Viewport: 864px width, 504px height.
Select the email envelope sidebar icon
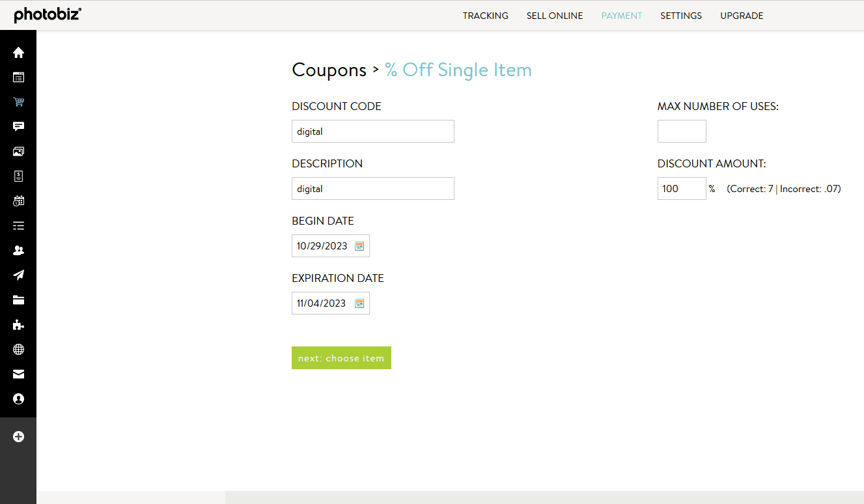click(x=18, y=374)
